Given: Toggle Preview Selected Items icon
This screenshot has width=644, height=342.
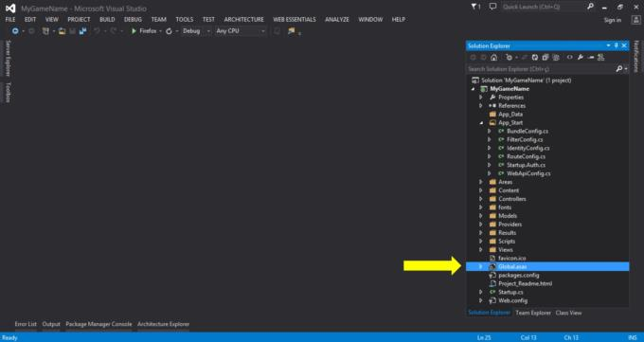Looking at the screenshot, I should [591, 58].
